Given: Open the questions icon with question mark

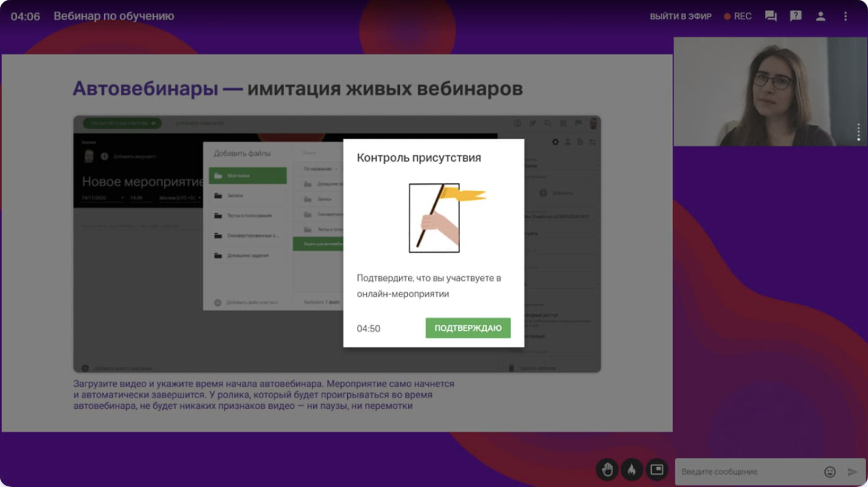Looking at the screenshot, I should coord(796,17).
